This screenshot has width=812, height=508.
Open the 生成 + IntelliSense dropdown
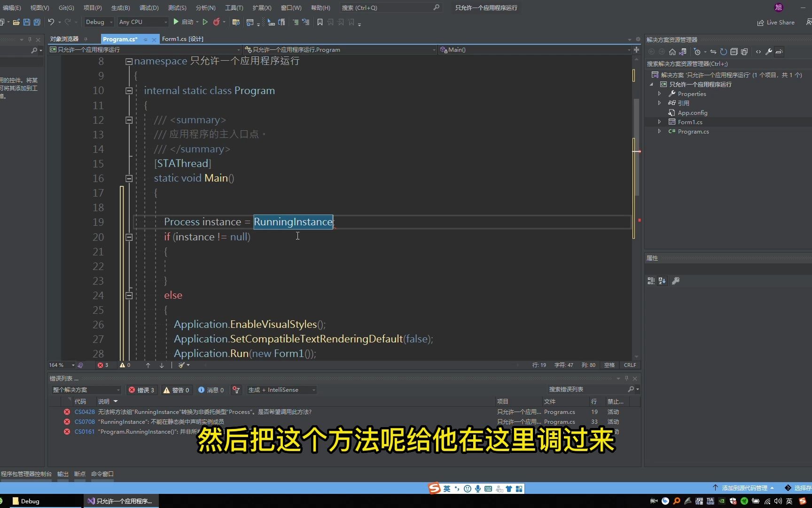coord(281,389)
